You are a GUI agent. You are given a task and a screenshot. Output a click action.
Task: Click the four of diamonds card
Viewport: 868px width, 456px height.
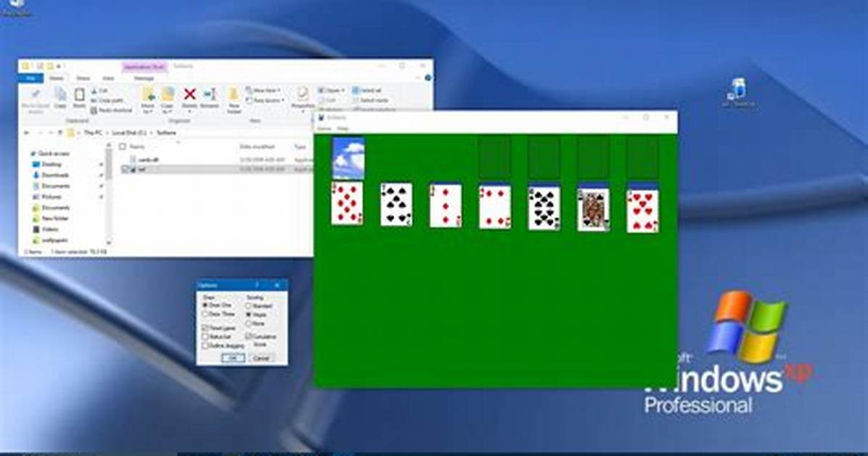495,207
